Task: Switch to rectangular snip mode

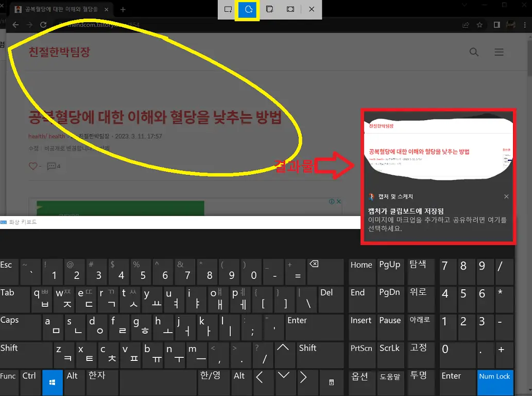Action: (227, 9)
